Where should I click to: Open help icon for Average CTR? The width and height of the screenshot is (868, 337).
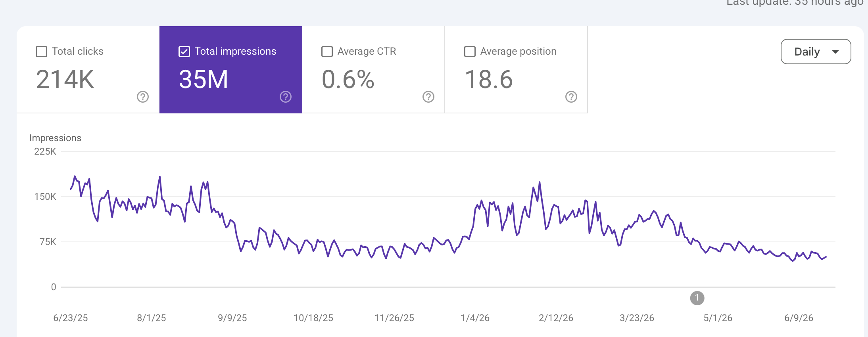tap(428, 97)
